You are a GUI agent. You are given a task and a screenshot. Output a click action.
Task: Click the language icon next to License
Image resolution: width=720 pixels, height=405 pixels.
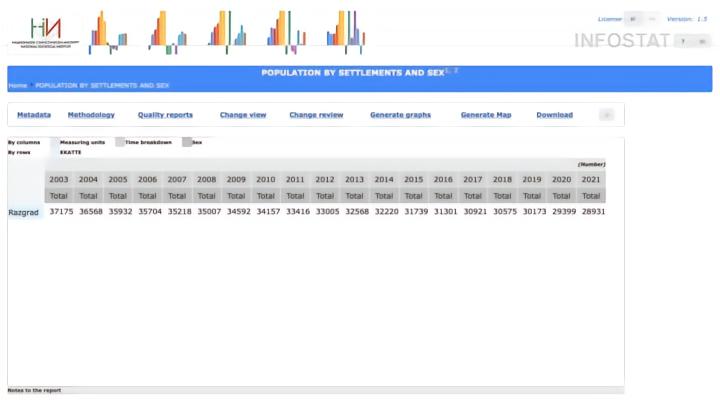coord(633,19)
